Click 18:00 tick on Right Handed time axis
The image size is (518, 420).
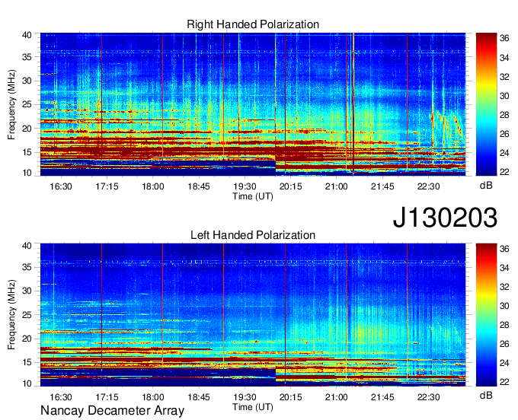point(153,186)
